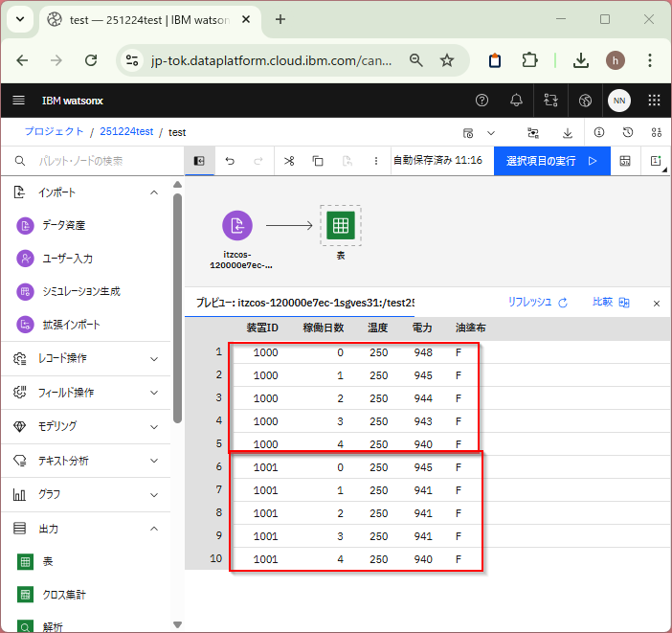Open the notifications bell
The image size is (672, 633).
pos(516,101)
